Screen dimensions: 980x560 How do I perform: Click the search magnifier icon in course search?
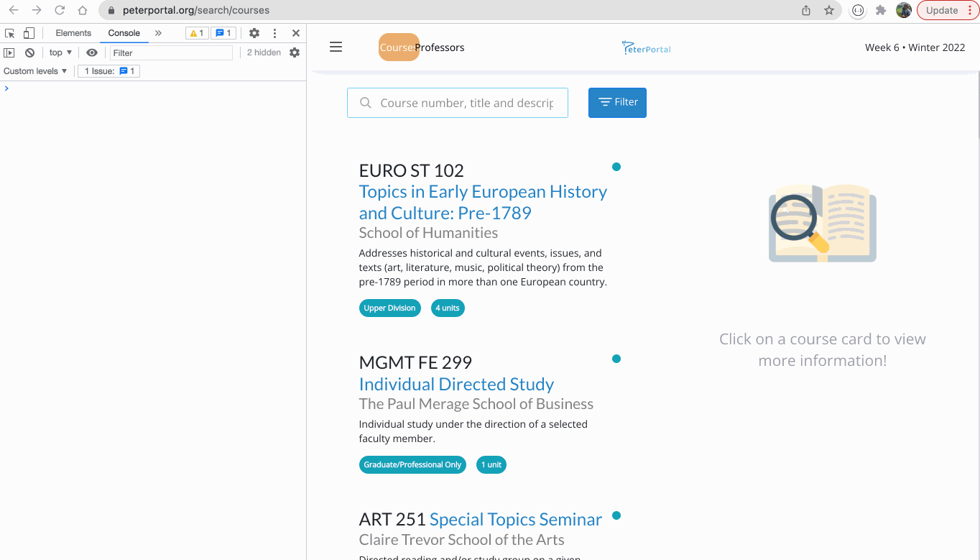(x=366, y=102)
